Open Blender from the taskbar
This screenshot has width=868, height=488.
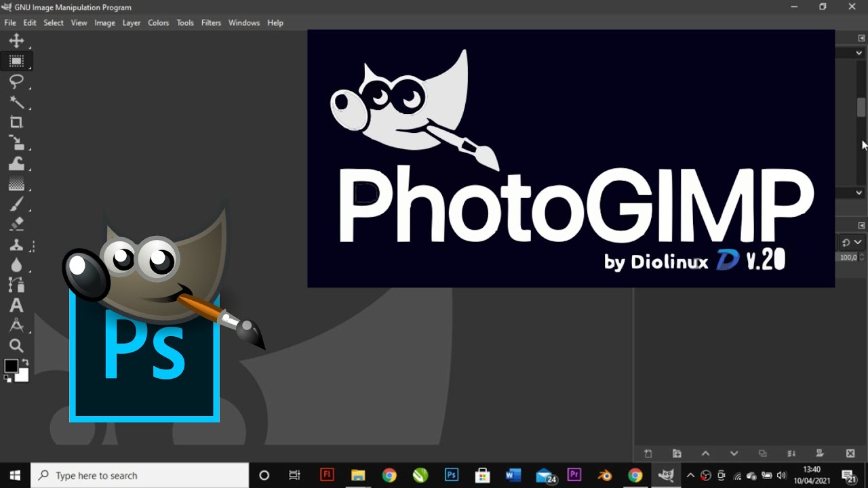coord(604,475)
